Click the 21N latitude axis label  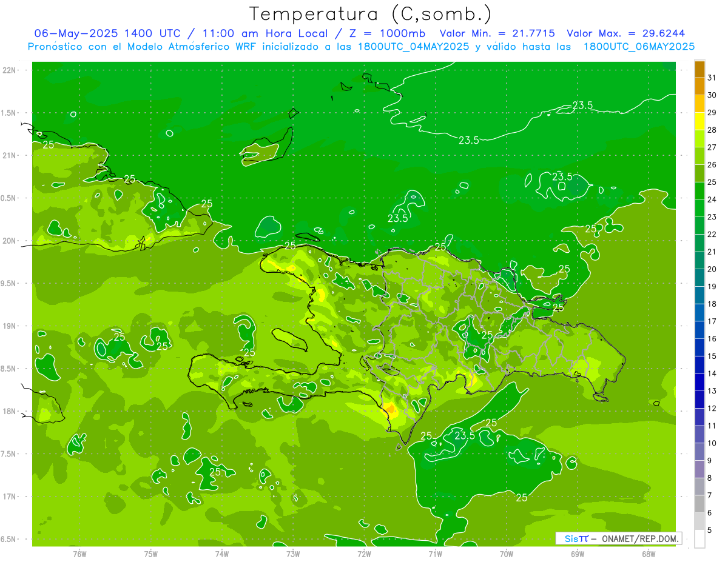pos(9,156)
